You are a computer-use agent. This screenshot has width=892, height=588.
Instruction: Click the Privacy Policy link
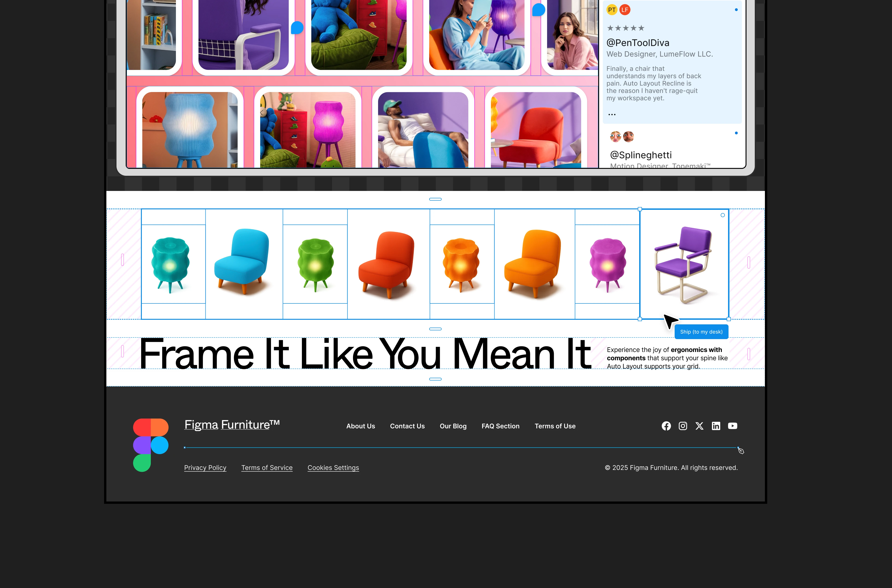(205, 468)
